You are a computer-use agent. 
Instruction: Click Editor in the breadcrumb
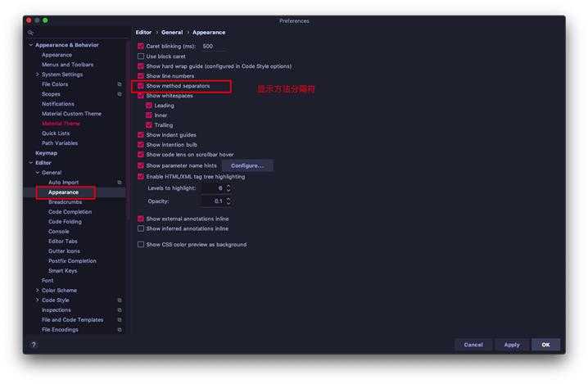(143, 33)
